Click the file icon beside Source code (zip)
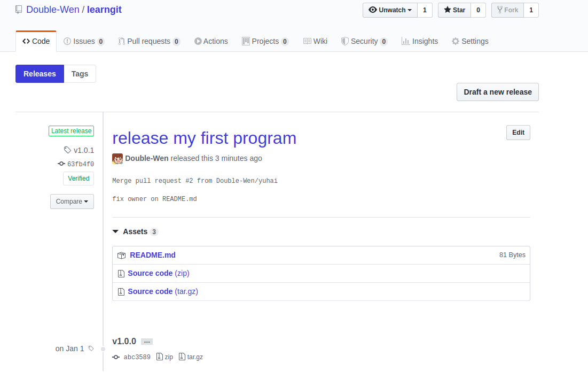This screenshot has height=379, width=588. (122, 273)
